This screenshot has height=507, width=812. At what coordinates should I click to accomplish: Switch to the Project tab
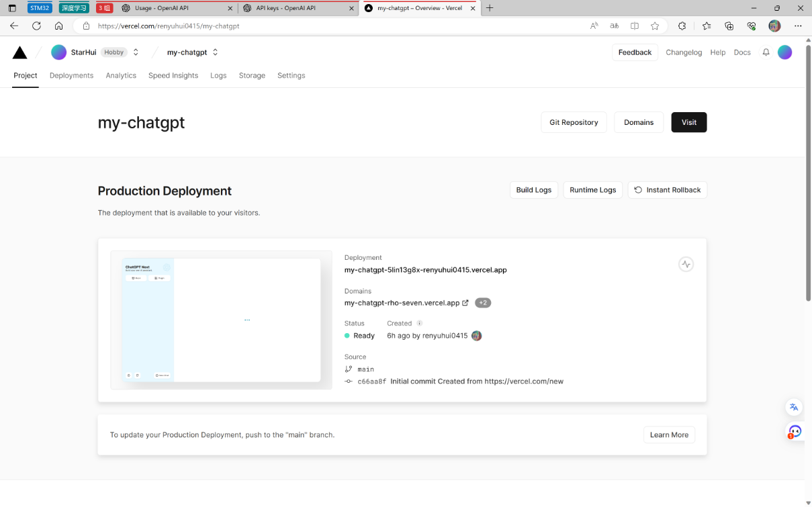(x=26, y=76)
